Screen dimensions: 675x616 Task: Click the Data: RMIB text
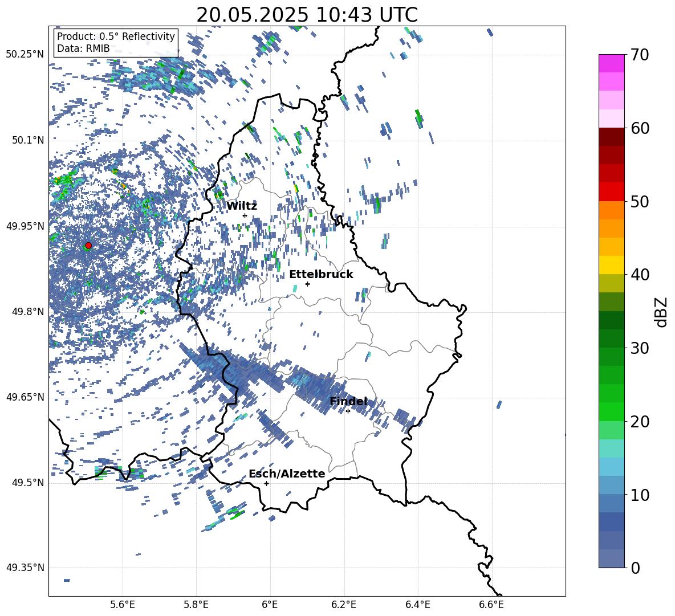[83, 48]
